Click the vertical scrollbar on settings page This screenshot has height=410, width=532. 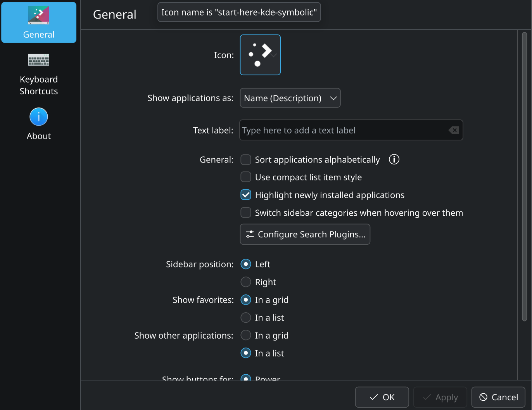[524, 176]
